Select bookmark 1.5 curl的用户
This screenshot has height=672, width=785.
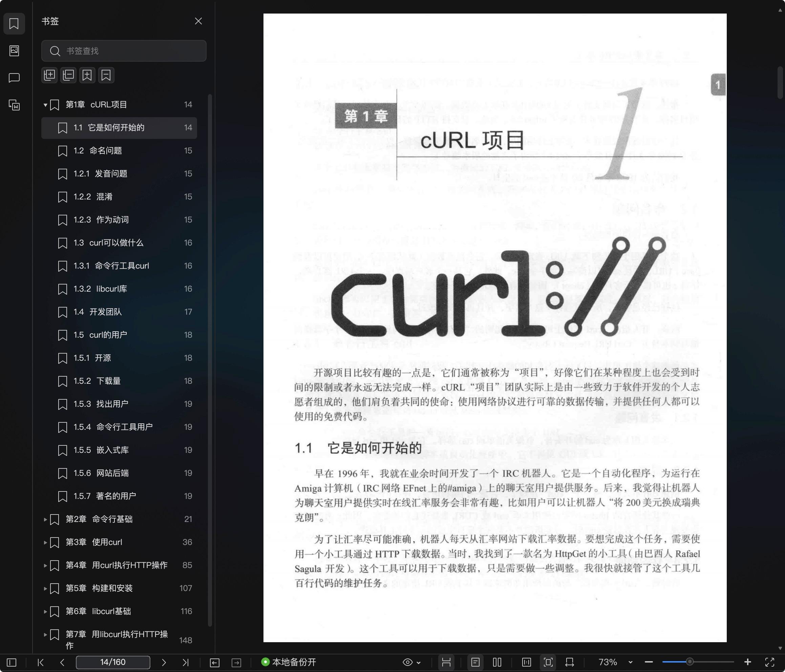pos(119,335)
